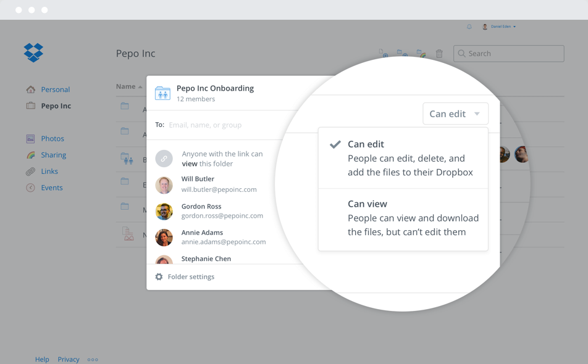Open the Can edit permission dropdown
The width and height of the screenshot is (588, 364).
(x=455, y=114)
